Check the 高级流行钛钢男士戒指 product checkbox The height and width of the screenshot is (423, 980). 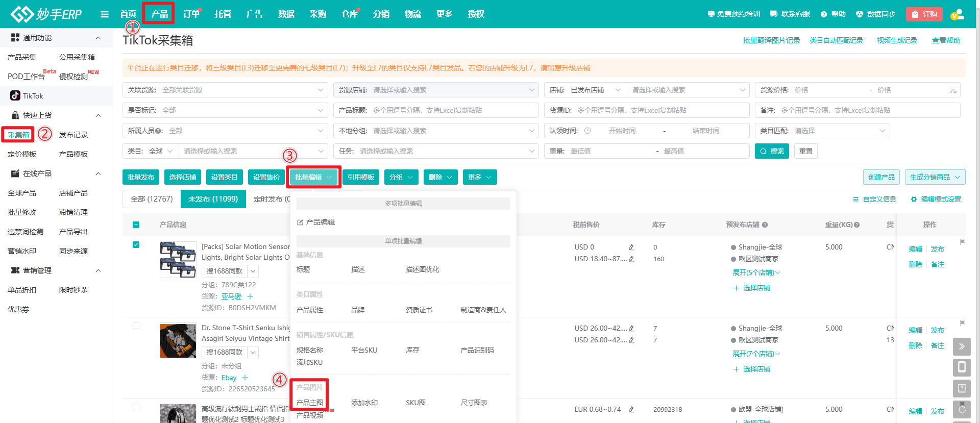coord(136,407)
